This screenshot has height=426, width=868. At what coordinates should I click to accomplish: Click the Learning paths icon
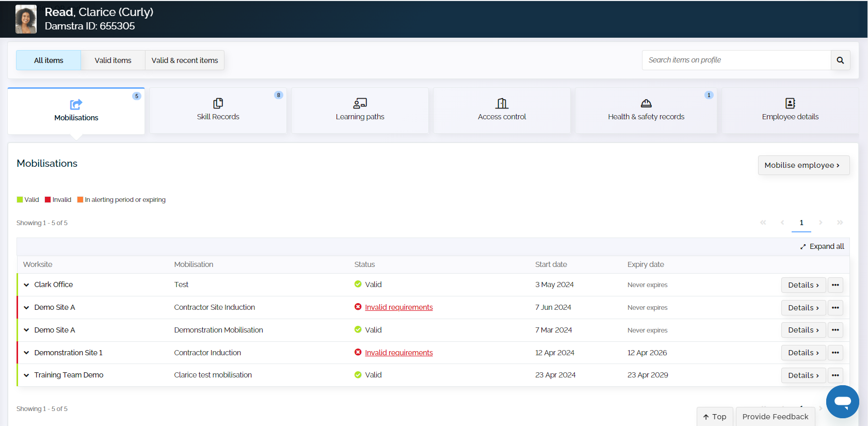pos(360,103)
